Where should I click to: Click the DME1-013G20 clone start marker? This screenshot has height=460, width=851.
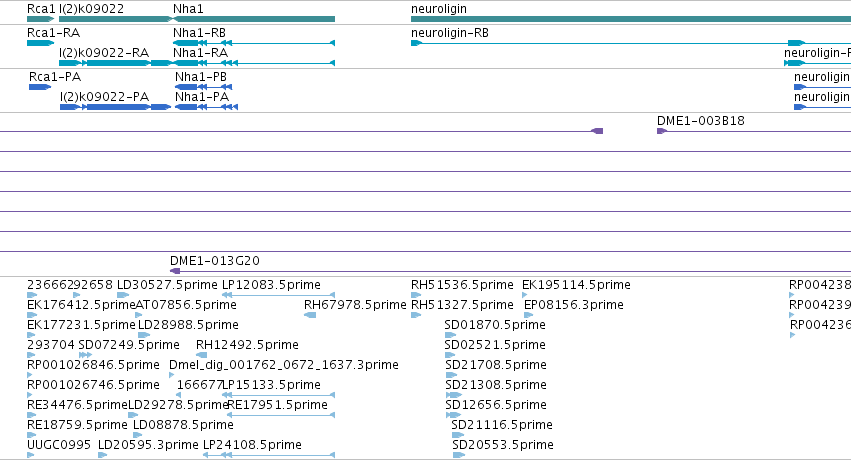[x=175, y=271]
